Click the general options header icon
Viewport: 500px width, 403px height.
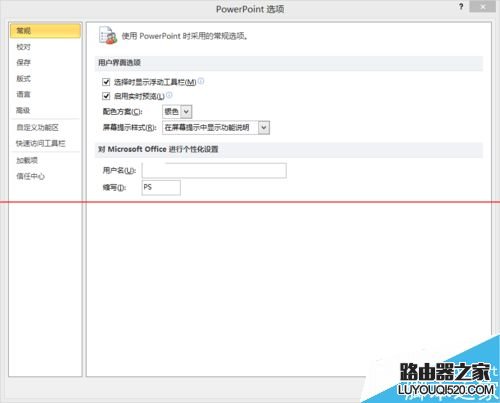[x=108, y=35]
